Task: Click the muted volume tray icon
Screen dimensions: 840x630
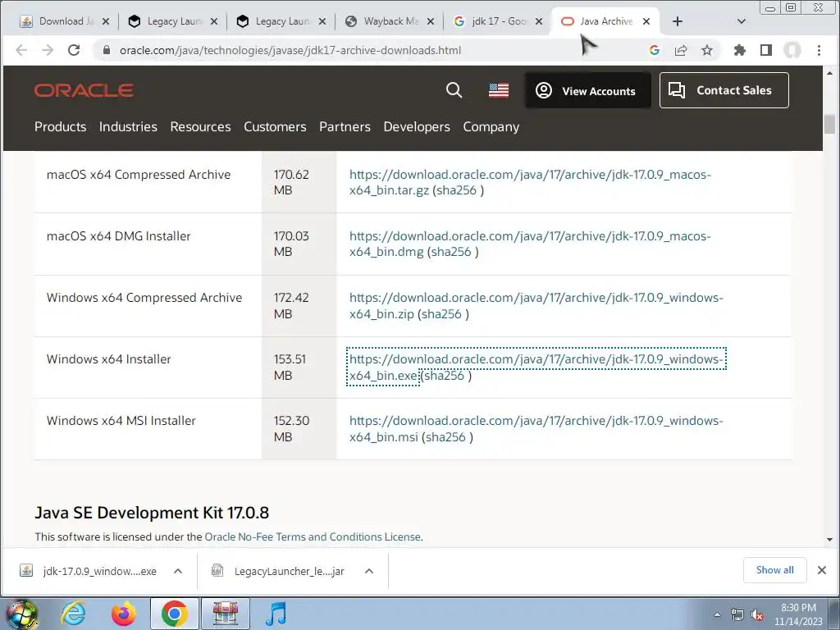Action: click(757, 615)
